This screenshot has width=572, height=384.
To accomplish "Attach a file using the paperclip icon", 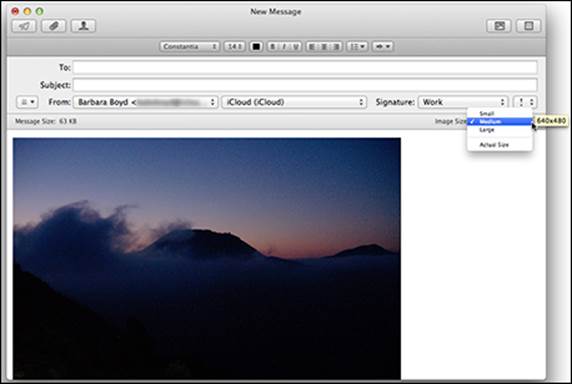I will pyautogui.click(x=54, y=26).
